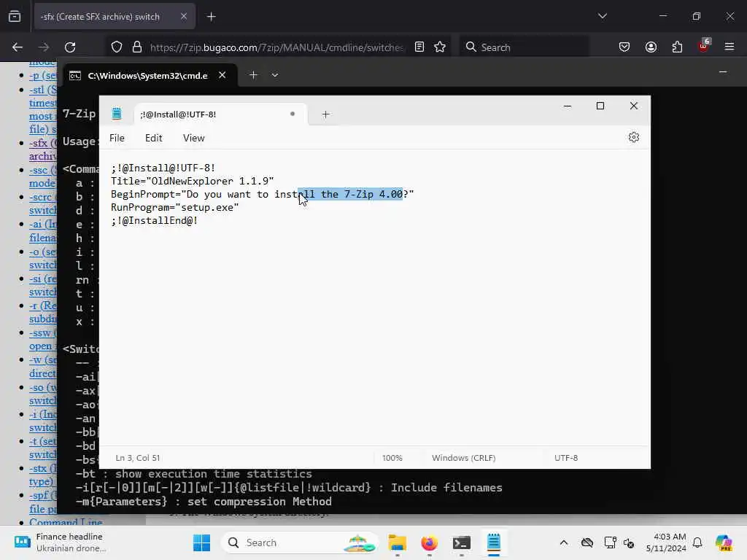
Task: Open the -ssc link on the webpage
Action: pos(42,176)
